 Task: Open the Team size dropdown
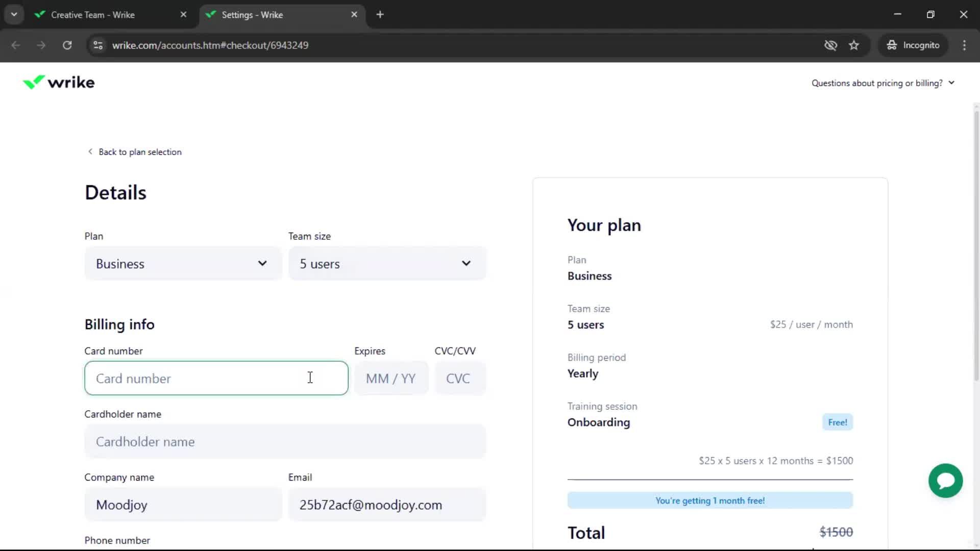(x=387, y=263)
